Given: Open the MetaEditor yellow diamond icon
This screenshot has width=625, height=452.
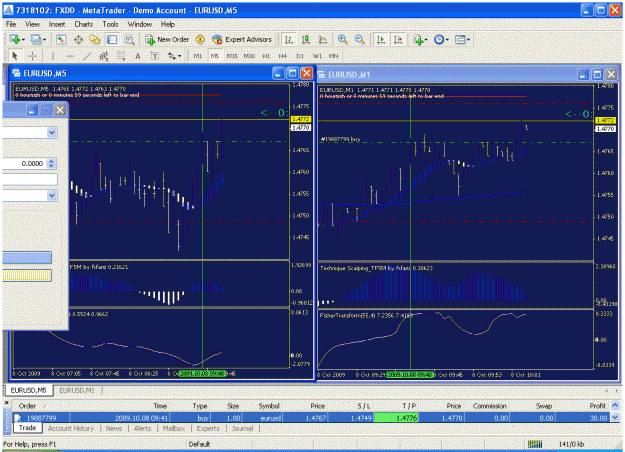Looking at the screenshot, I should pyautogui.click(x=200, y=39).
